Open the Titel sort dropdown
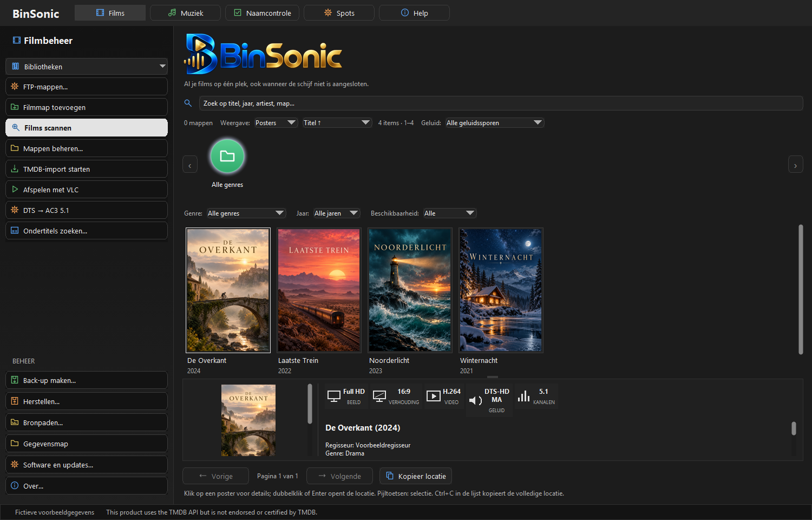Viewport: 812px width, 520px height. [x=337, y=123]
